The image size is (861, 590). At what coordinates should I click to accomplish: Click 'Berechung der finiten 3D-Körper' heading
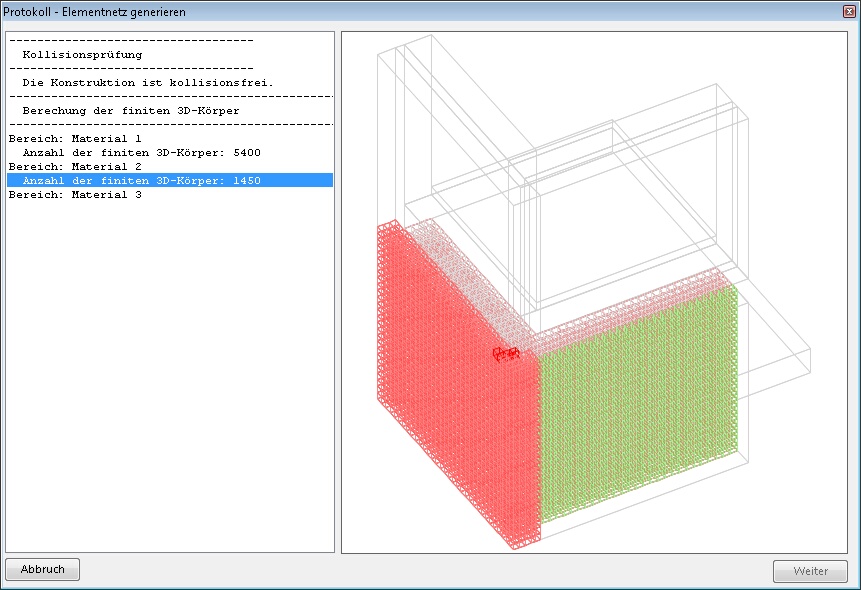[170, 110]
